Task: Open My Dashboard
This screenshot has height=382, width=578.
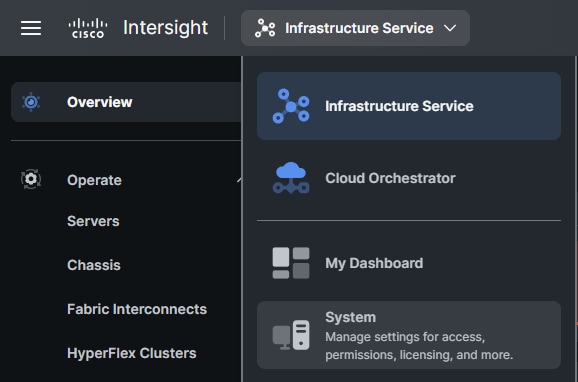Action: tap(409, 263)
